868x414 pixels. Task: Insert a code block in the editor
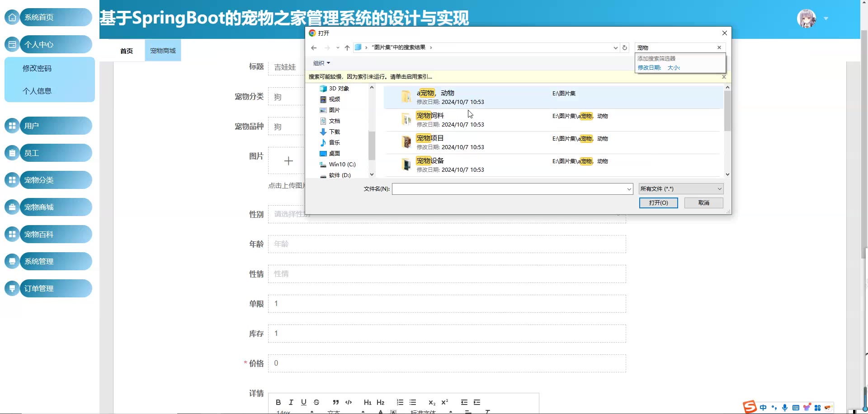(349, 402)
